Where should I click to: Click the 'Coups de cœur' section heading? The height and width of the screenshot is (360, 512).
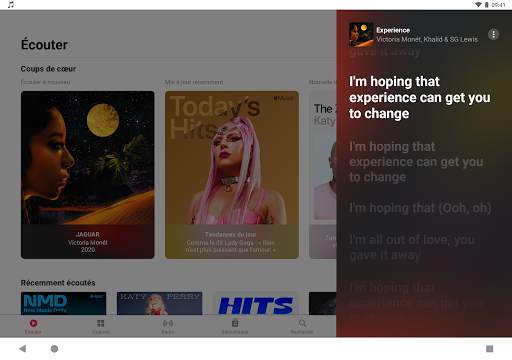tap(48, 69)
